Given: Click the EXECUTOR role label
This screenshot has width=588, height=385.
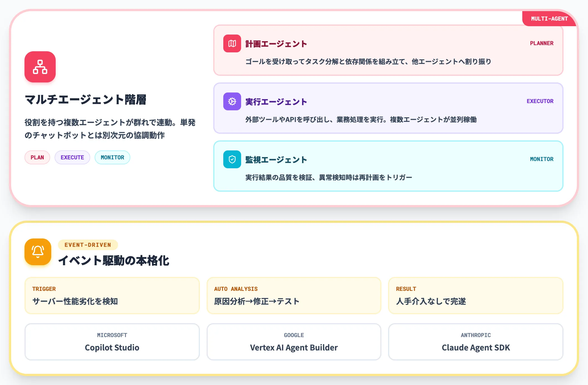Looking at the screenshot, I should click(540, 101).
